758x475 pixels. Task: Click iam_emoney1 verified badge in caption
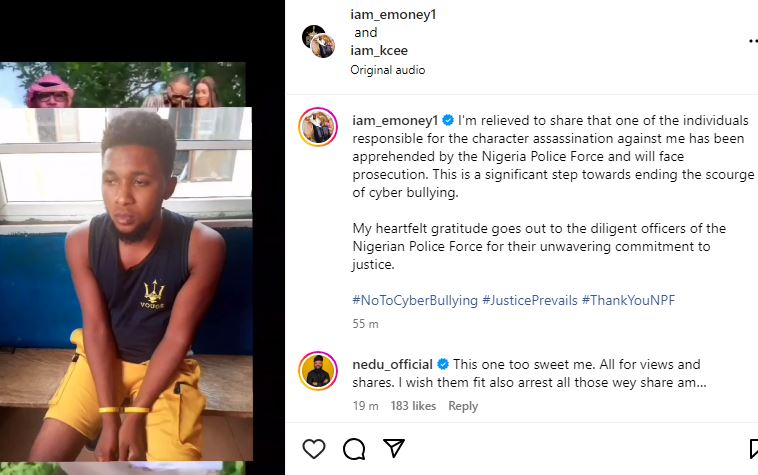coord(449,120)
